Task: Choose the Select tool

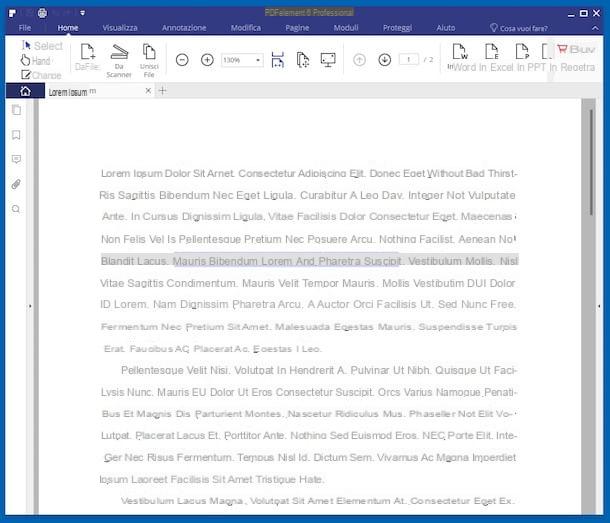Action: click(42, 46)
